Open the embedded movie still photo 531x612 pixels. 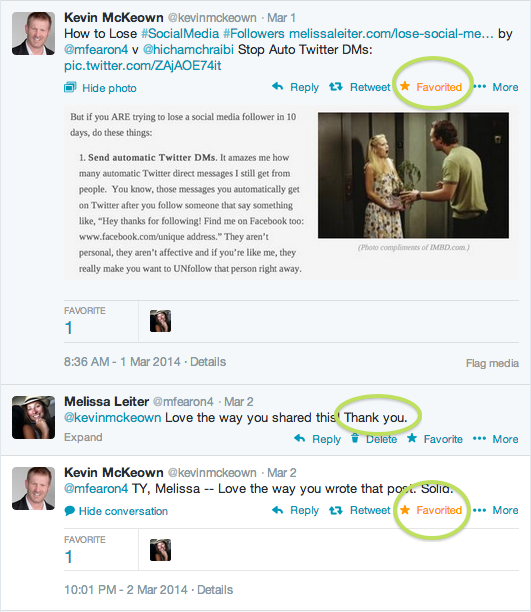413,175
